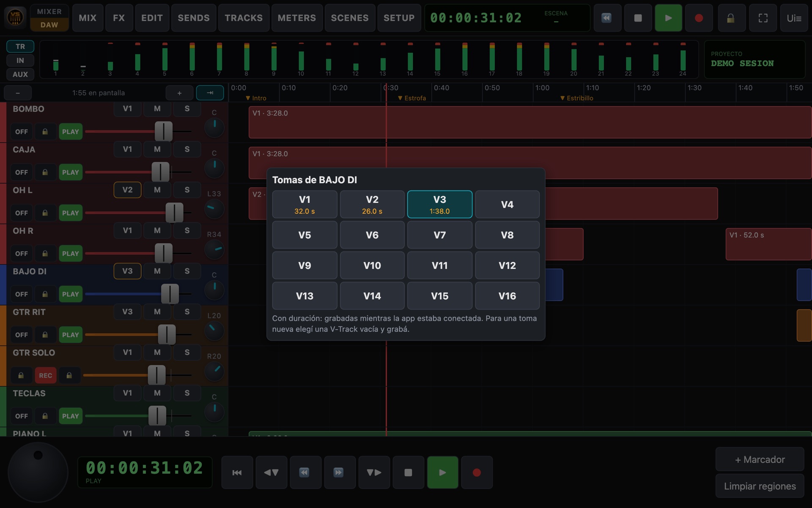Open V3 take selector on GTR RIT
Viewport: 812px width, 508px height.
pyautogui.click(x=127, y=312)
